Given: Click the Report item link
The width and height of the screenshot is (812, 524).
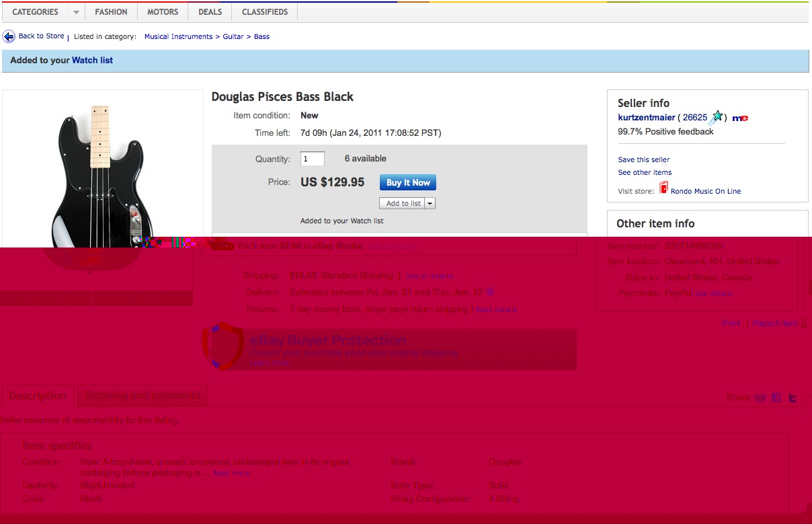Looking at the screenshot, I should (x=776, y=324).
